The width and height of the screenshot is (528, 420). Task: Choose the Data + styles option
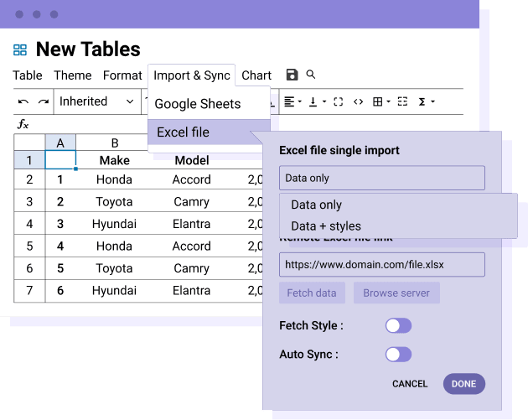click(x=326, y=226)
